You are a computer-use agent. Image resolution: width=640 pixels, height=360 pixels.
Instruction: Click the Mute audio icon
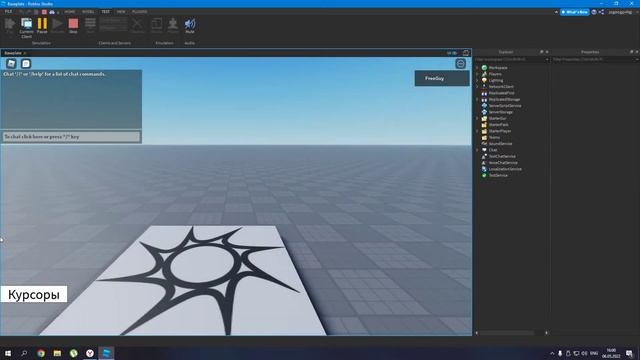pos(190,26)
